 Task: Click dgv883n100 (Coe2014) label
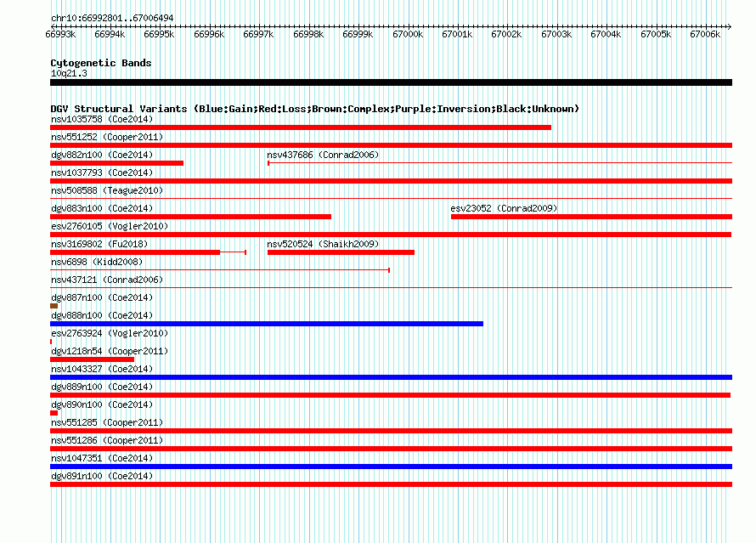(x=102, y=208)
